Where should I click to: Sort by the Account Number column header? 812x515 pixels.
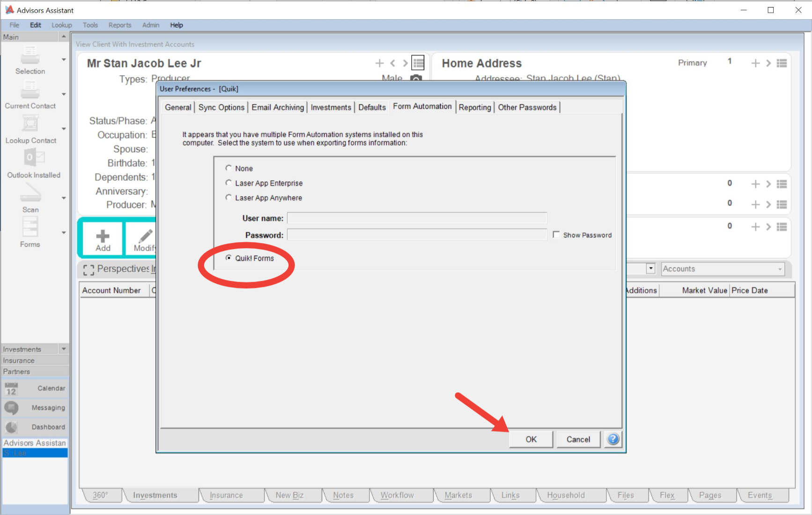pos(114,290)
